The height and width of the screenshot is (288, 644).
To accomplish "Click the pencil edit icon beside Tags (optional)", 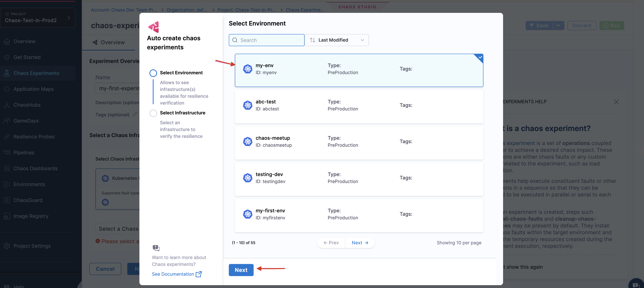I will 135,114.
